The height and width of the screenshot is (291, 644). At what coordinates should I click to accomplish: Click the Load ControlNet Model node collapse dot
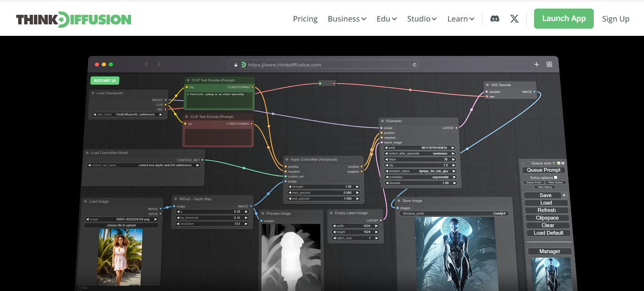coord(87,153)
